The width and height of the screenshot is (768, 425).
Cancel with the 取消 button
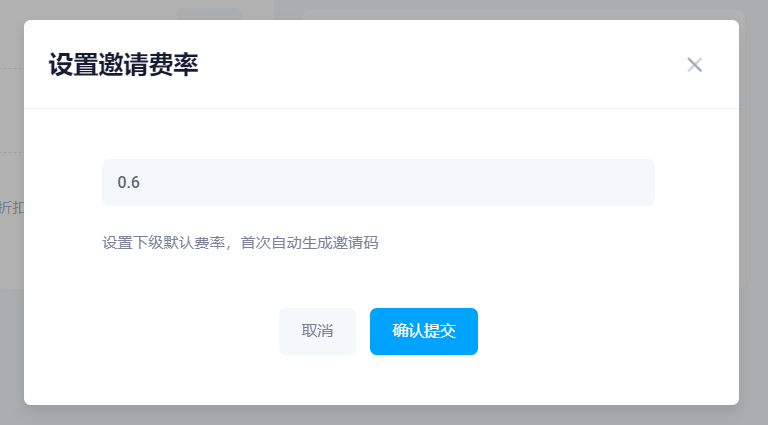(317, 331)
